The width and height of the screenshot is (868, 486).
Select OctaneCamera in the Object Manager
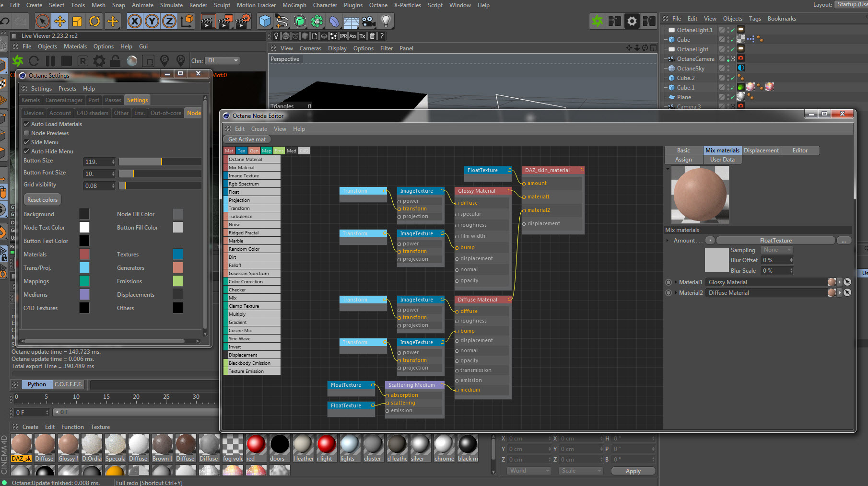695,59
